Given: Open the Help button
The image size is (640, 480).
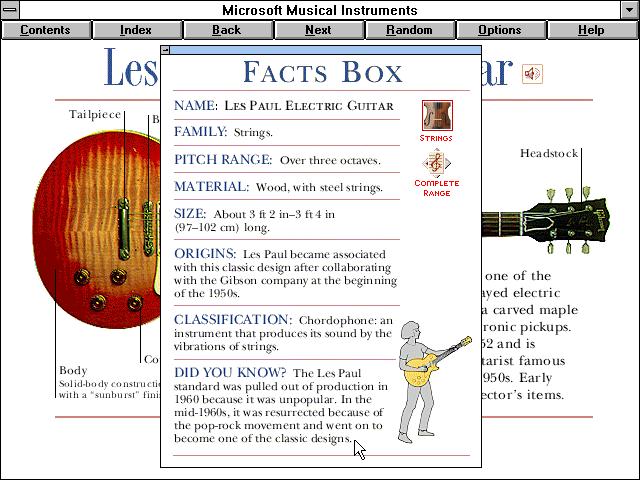Looking at the screenshot, I should (592, 30).
